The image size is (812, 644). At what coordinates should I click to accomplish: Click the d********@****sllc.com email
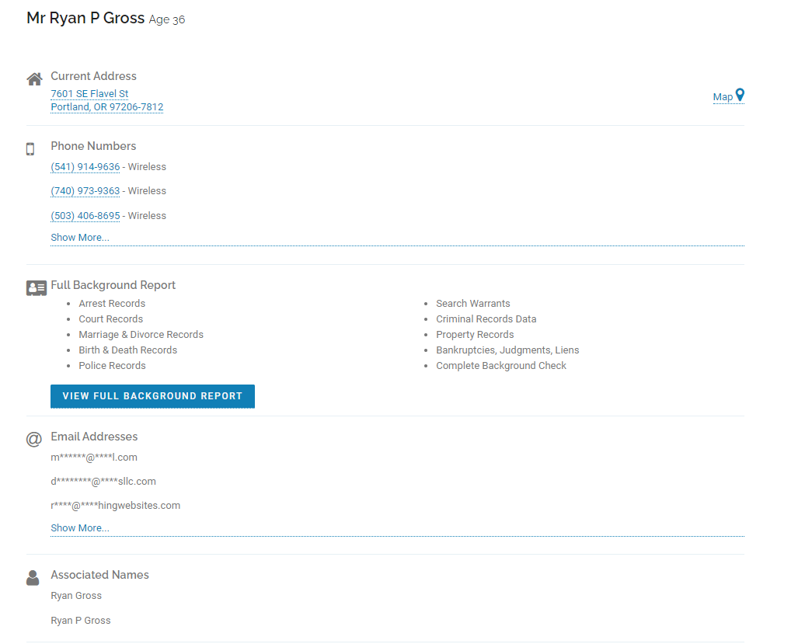click(103, 482)
